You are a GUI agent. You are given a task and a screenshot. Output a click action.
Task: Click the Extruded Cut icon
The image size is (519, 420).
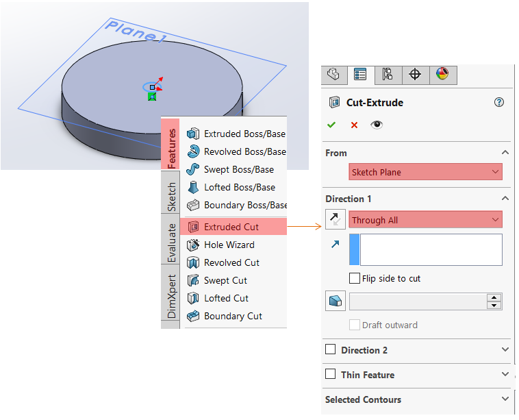pos(193,227)
